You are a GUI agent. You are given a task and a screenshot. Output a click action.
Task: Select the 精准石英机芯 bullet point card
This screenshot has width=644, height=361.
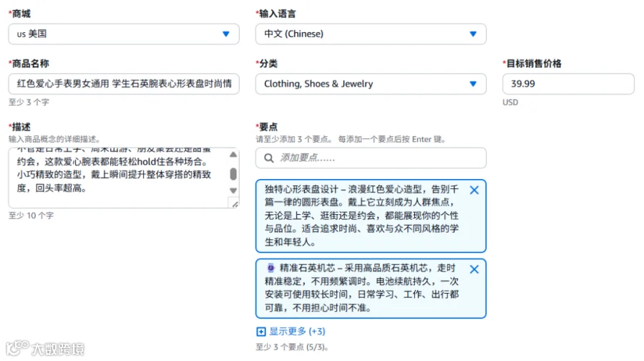pyautogui.click(x=371, y=288)
